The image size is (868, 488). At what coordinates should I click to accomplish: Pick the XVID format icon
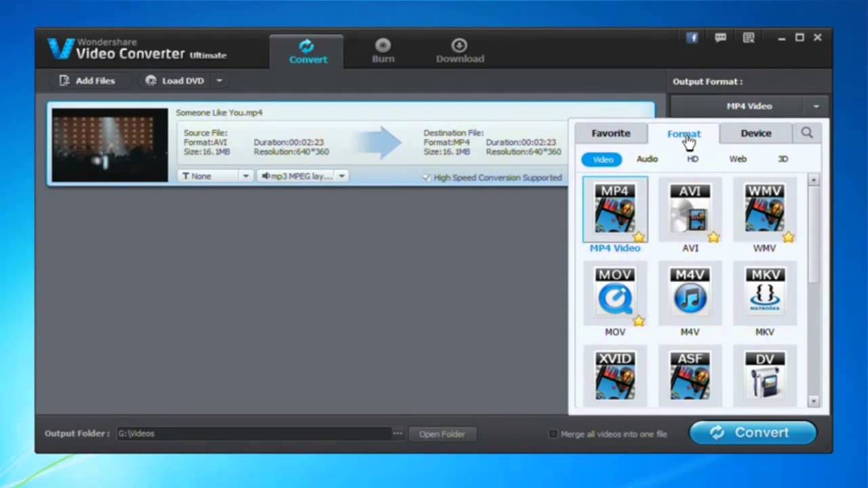pos(615,376)
